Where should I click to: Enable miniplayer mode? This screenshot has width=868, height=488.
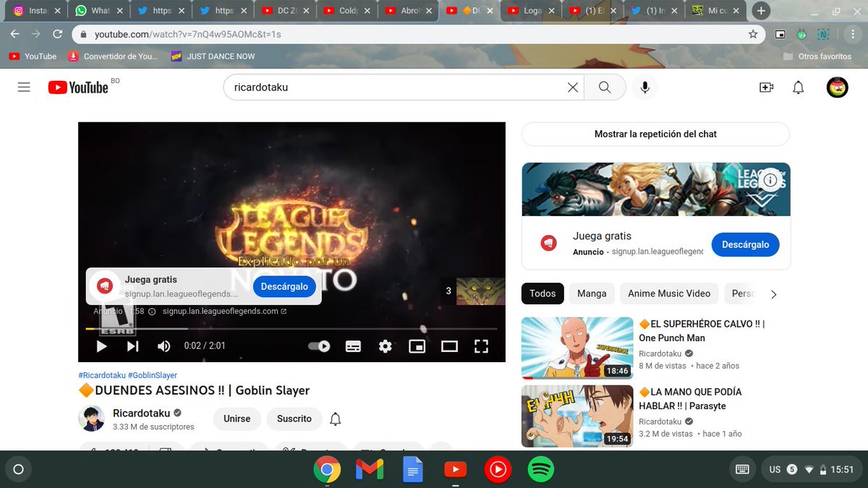(417, 346)
